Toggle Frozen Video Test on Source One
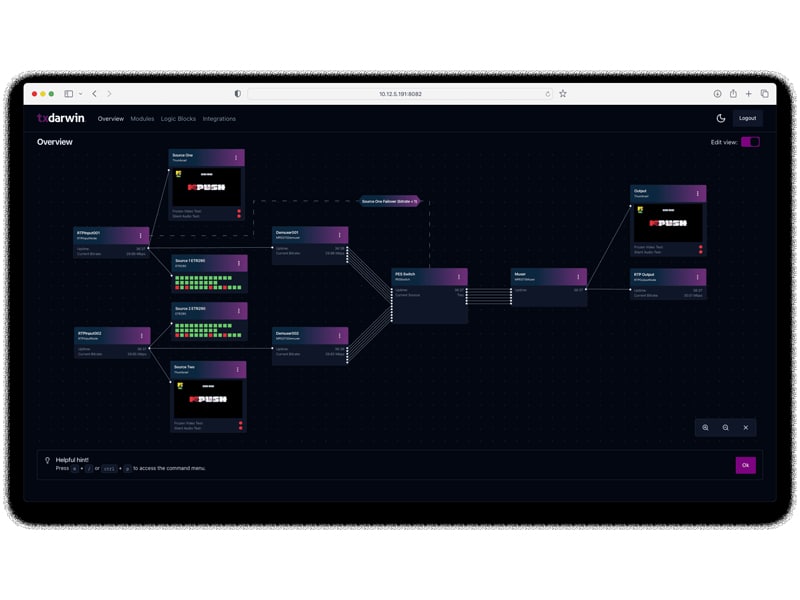Image resolution: width=800 pixels, height=600 pixels. (x=240, y=210)
